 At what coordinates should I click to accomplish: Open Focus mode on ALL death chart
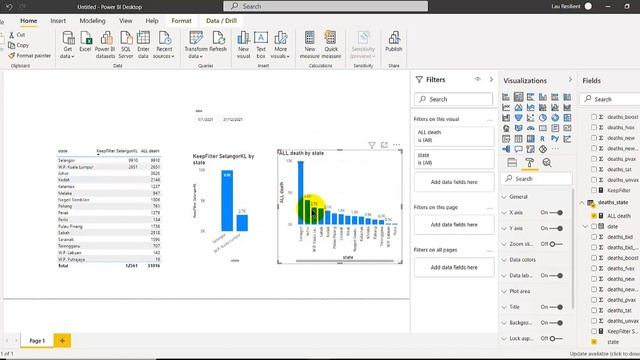384,145
